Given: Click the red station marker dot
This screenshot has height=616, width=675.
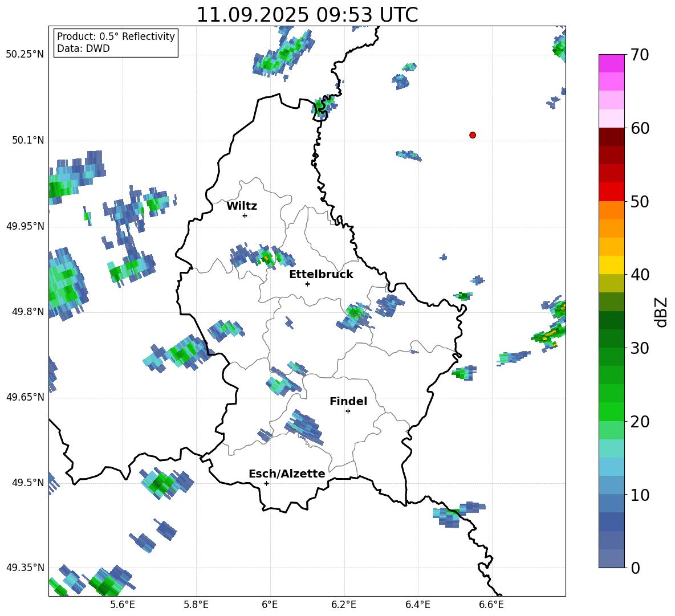Looking at the screenshot, I should [x=472, y=135].
